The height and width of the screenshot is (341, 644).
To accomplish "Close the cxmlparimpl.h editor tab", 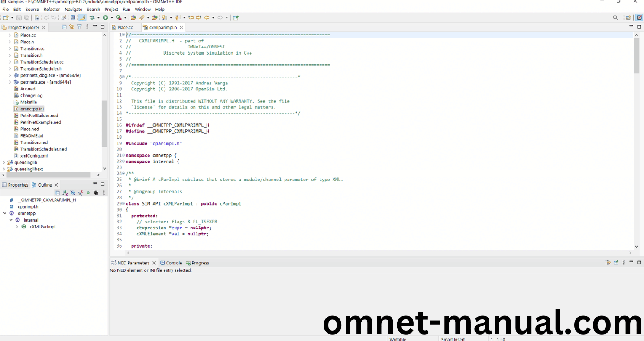I will pos(181,27).
